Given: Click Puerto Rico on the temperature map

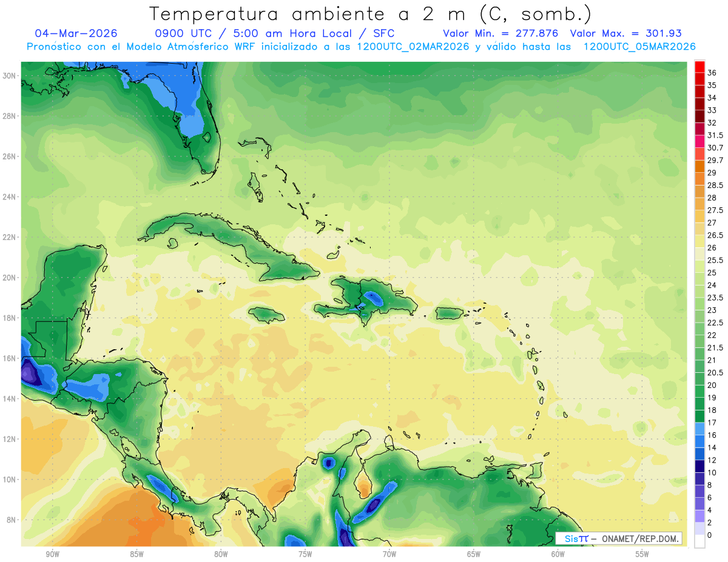Looking at the screenshot, I should click(450, 313).
